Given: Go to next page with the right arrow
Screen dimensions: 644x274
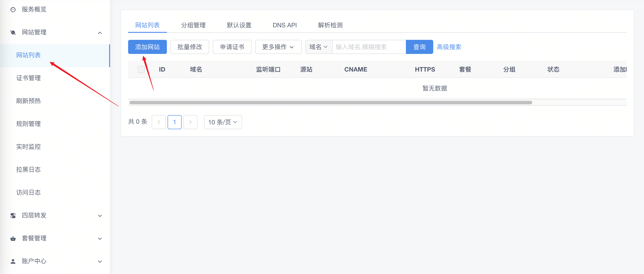Looking at the screenshot, I should pos(190,122).
